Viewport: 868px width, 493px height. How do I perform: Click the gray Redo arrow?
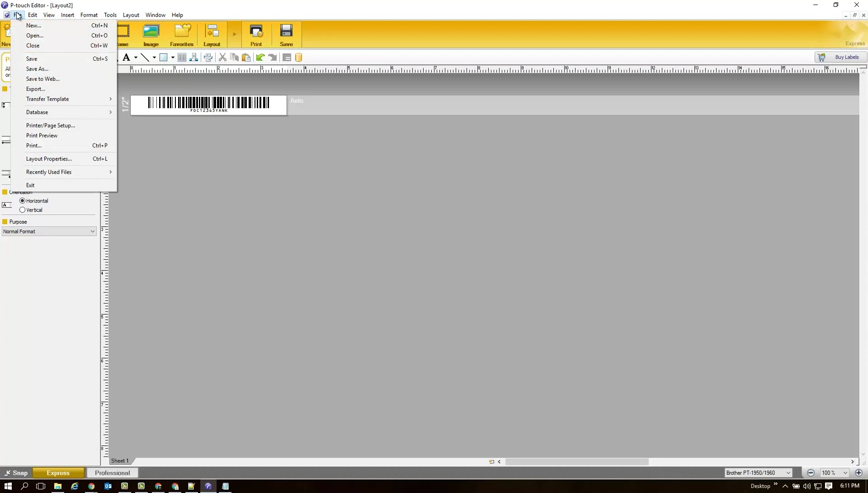pos(273,57)
